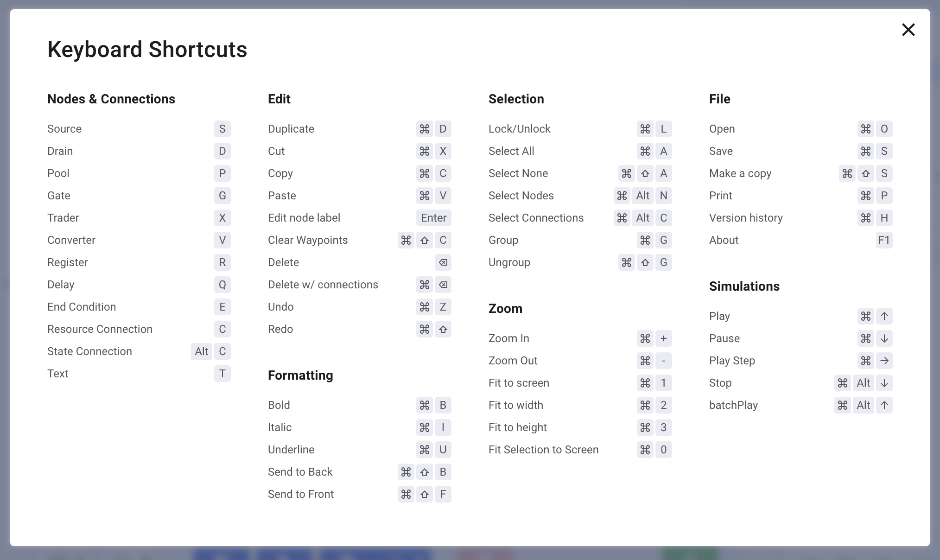Click the Stop label under Simulations
940x560 pixels.
click(x=720, y=383)
